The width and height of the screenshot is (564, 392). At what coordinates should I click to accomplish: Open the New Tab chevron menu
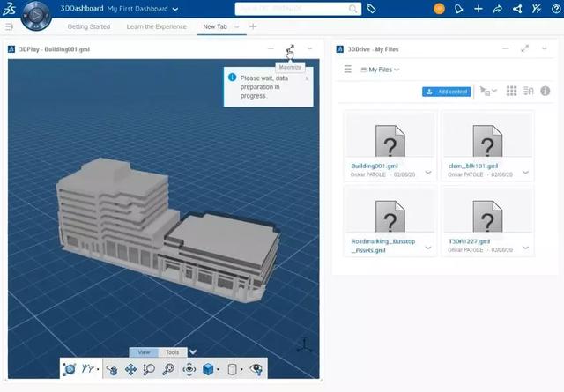point(237,26)
